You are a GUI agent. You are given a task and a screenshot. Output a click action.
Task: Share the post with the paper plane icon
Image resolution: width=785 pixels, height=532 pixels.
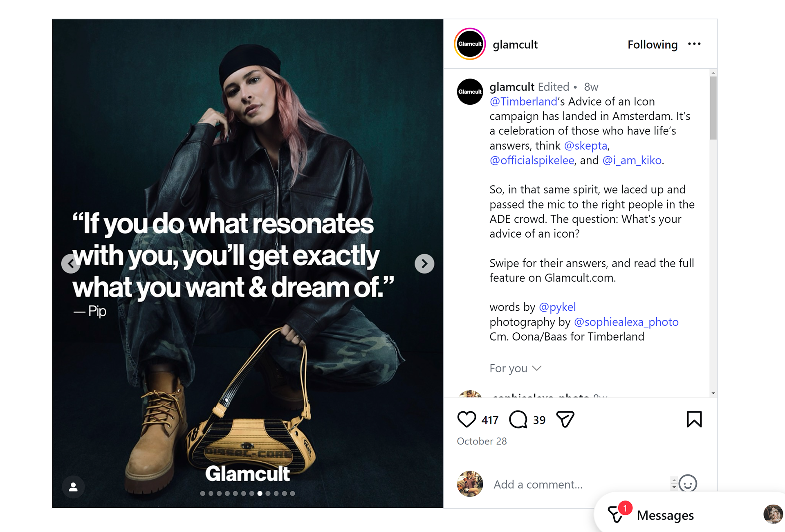tap(565, 420)
